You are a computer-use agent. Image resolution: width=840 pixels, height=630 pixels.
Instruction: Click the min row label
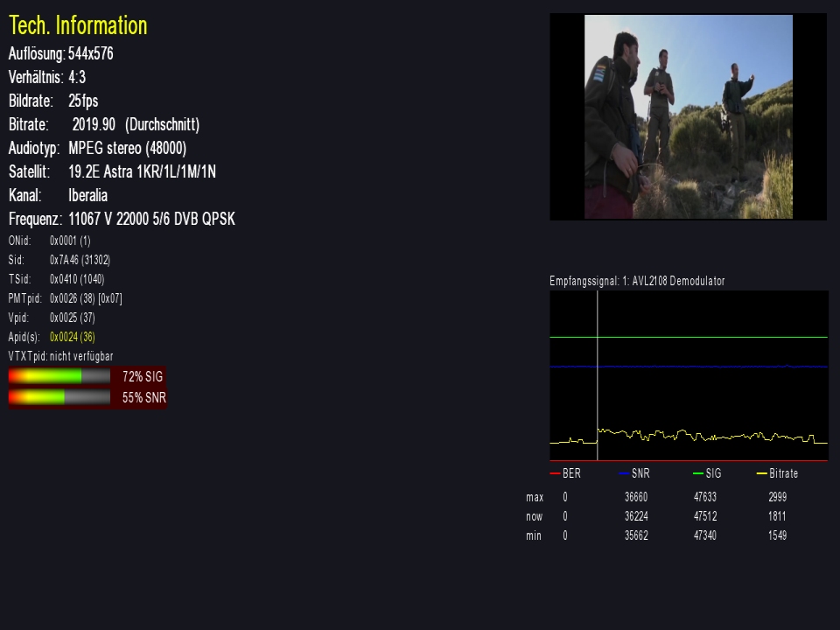534,535
